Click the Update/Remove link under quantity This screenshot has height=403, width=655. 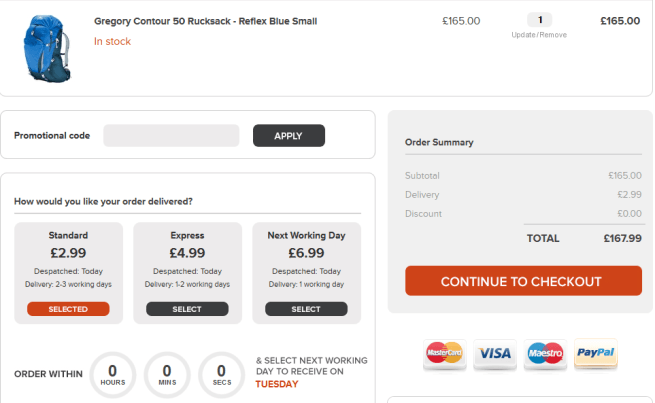(539, 35)
